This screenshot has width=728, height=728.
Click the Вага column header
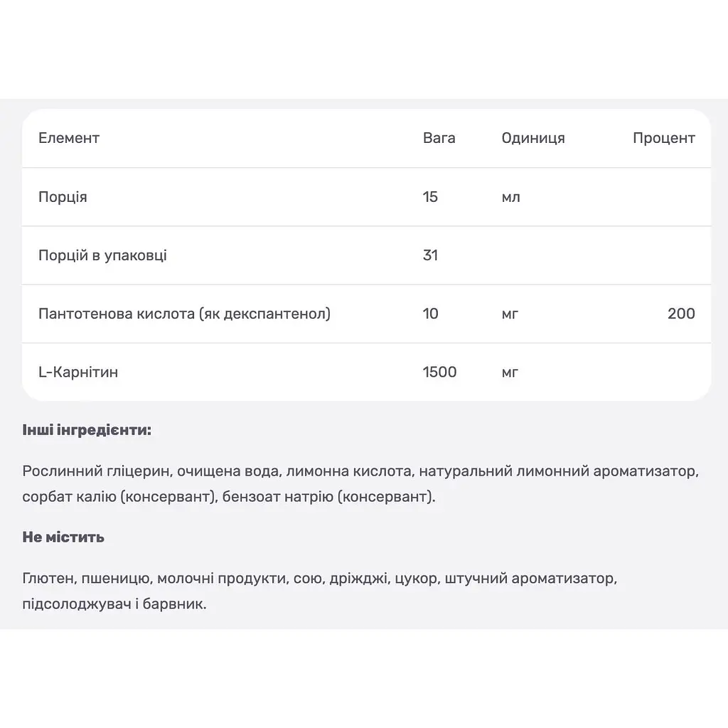click(439, 138)
